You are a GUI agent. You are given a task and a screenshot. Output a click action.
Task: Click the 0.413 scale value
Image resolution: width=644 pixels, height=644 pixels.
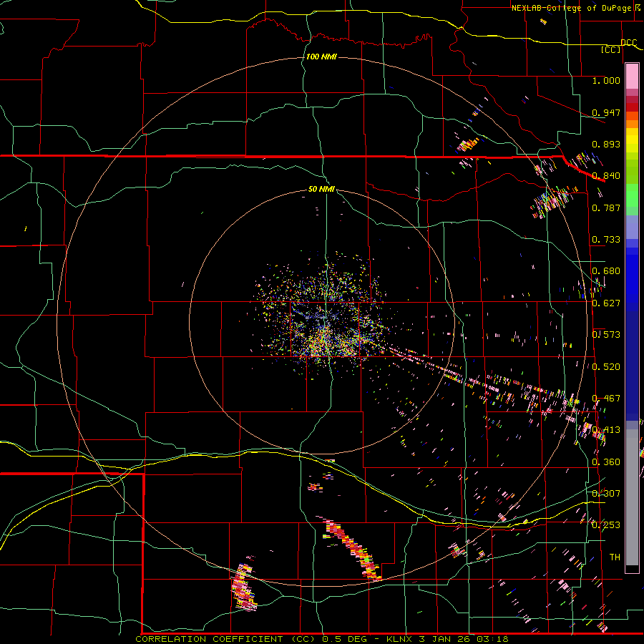pos(606,430)
